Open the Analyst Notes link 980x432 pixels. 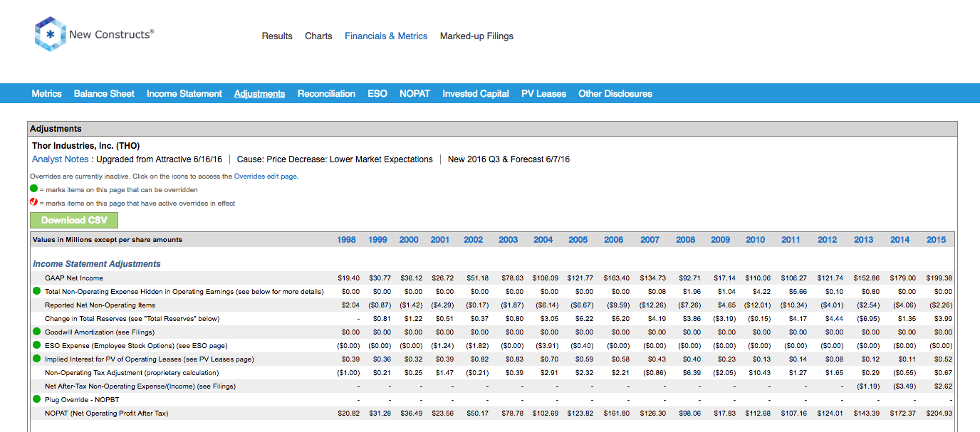pyautogui.click(x=61, y=159)
